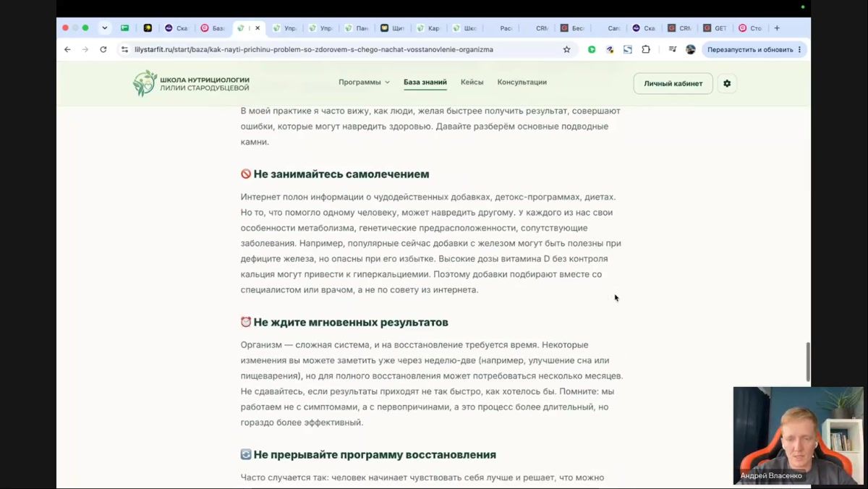Switch to the Рас tab

501,28
